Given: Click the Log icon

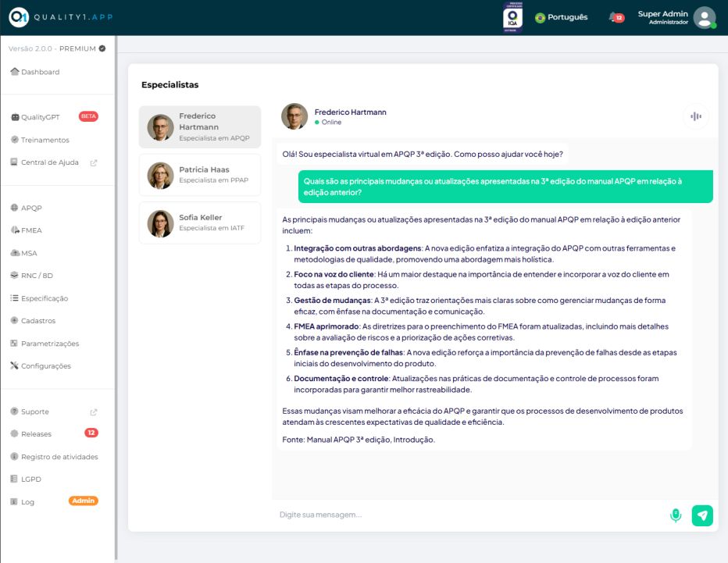Looking at the screenshot, I should [14, 501].
